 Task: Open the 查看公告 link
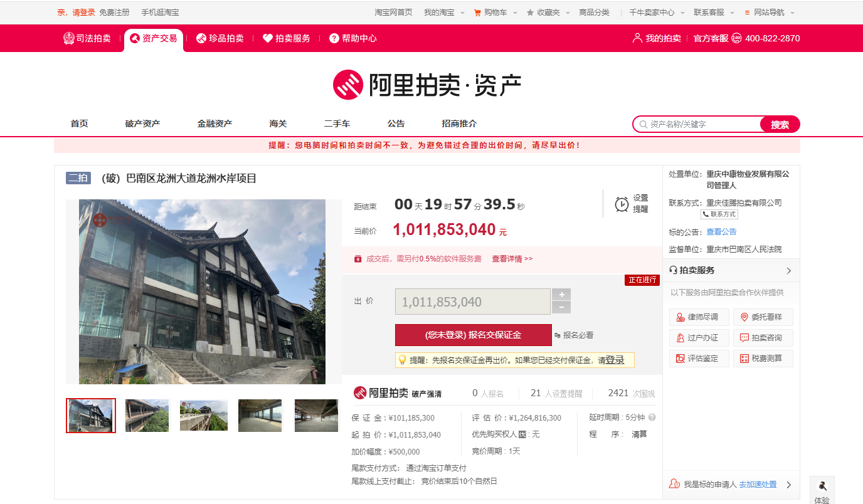point(722,232)
